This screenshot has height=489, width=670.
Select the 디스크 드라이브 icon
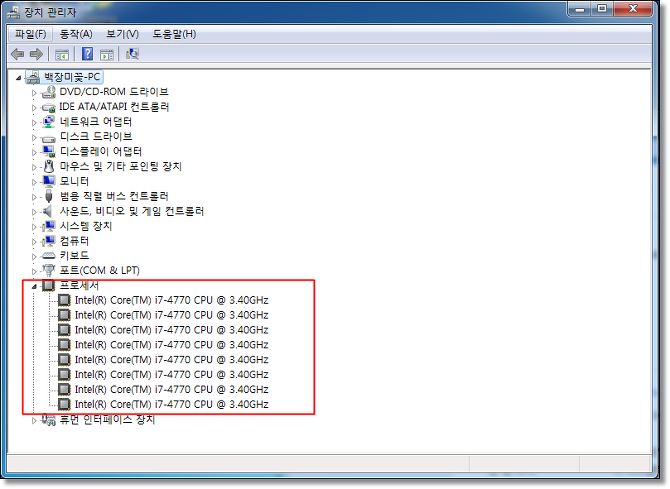(49, 138)
